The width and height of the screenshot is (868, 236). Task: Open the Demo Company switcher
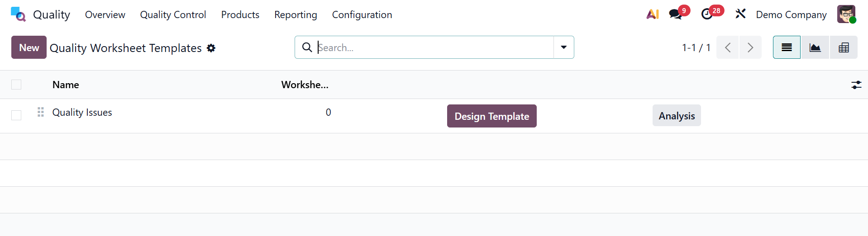point(791,14)
